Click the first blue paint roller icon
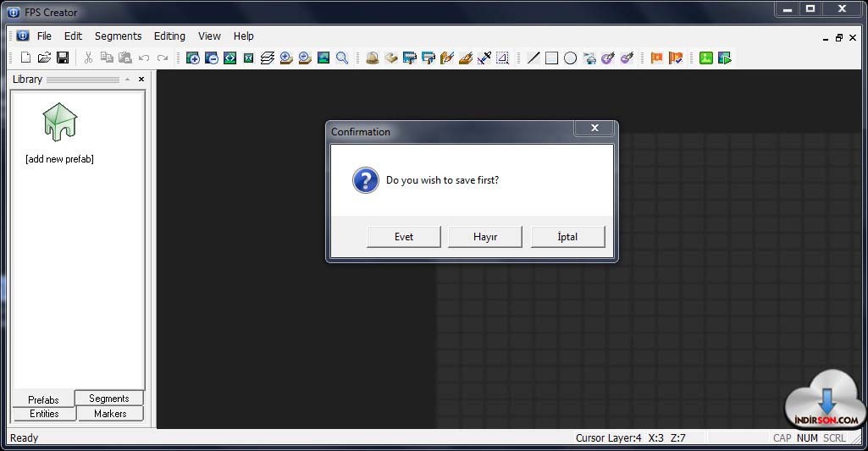The width and height of the screenshot is (868, 451). (410, 58)
